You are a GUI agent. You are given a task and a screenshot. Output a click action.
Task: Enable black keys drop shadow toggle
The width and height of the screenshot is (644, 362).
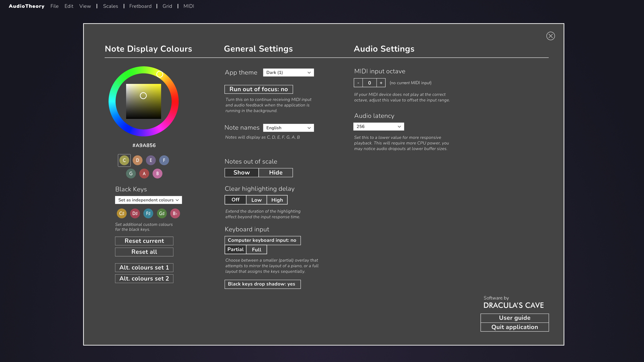tap(263, 284)
